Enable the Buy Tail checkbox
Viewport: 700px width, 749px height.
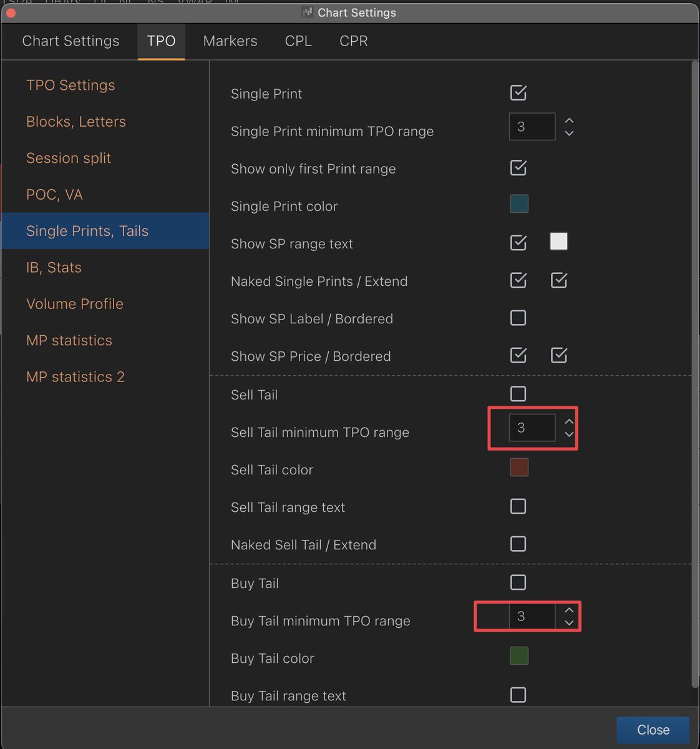(x=518, y=582)
